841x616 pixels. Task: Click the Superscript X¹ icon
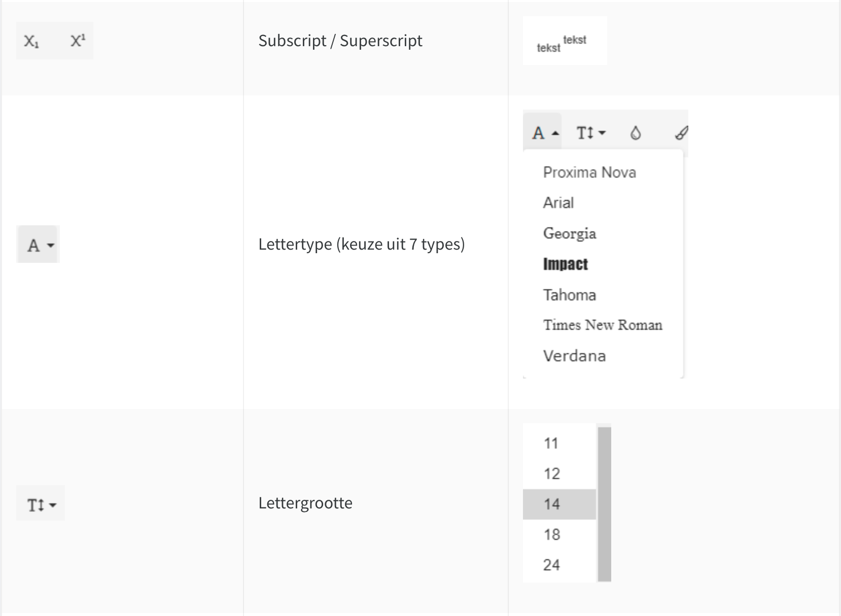78,41
